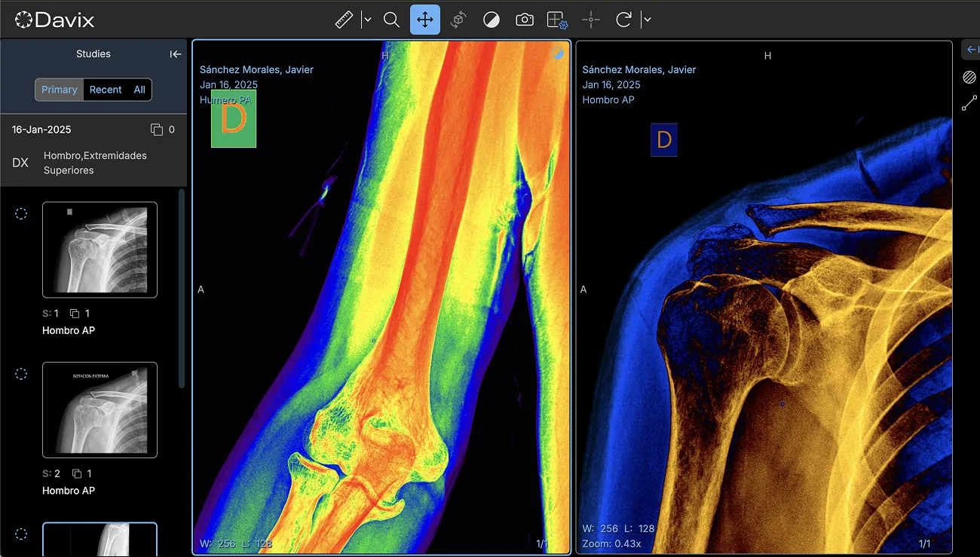Select the line segment tool in right sidebar
Screen dimensions: 980x557
[x=969, y=103]
